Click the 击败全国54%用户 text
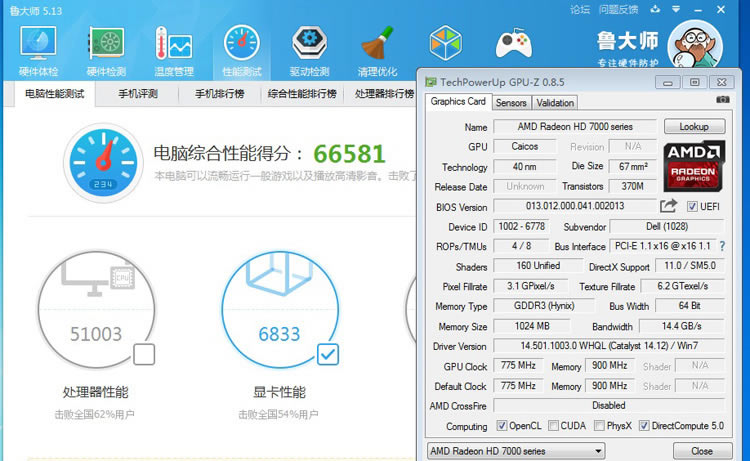The height and width of the screenshot is (461, 750). pos(278,415)
